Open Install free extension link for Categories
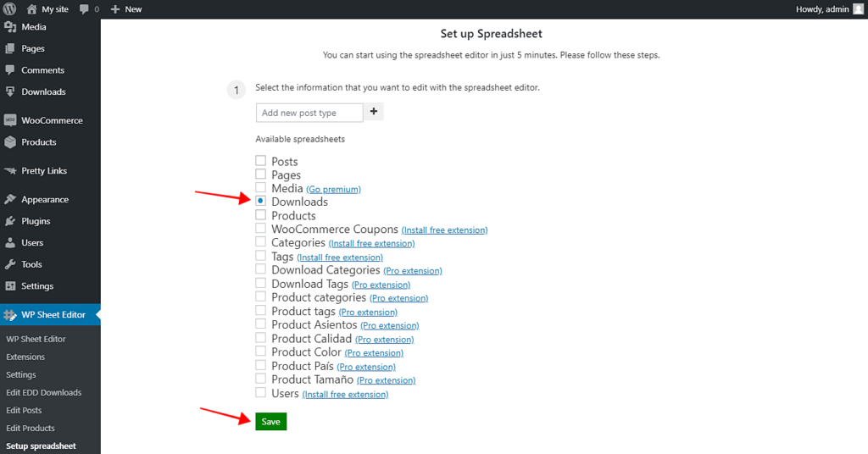Image resolution: width=868 pixels, height=454 pixels. coord(371,243)
